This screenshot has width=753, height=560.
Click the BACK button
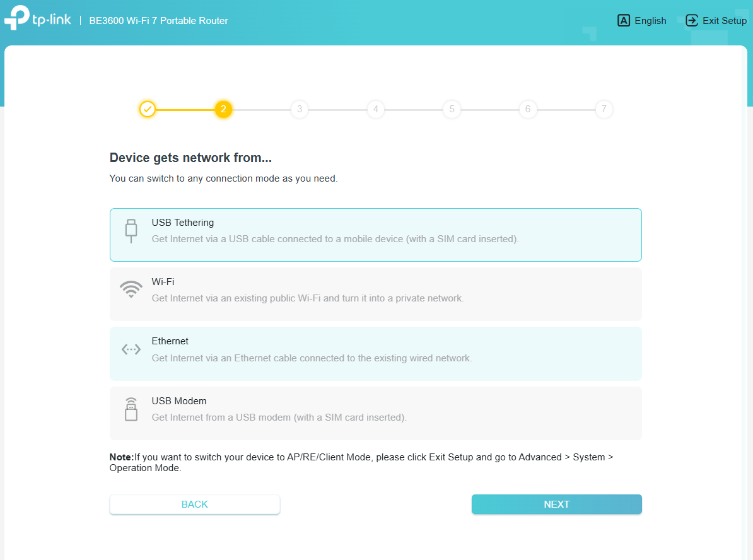point(194,504)
